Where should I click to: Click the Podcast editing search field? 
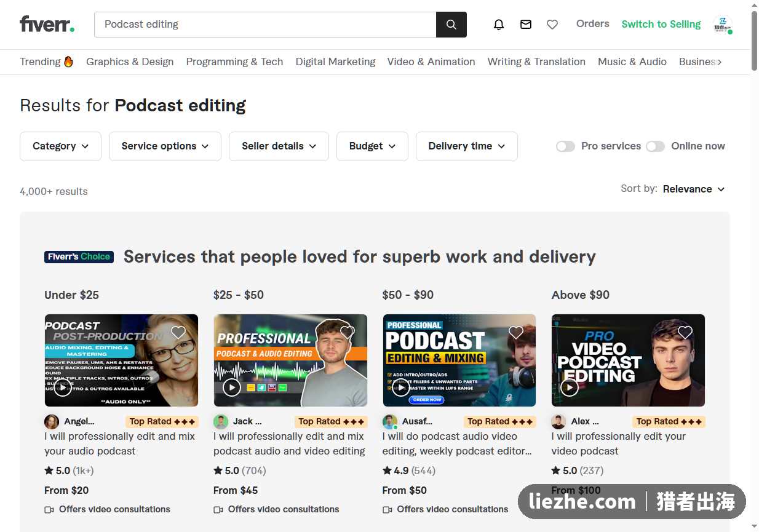coord(265,25)
